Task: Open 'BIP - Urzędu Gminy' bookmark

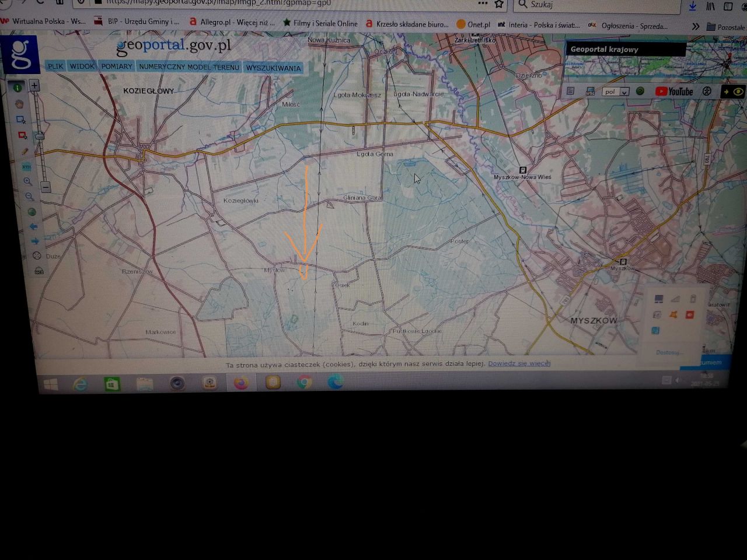Action: pos(138,22)
